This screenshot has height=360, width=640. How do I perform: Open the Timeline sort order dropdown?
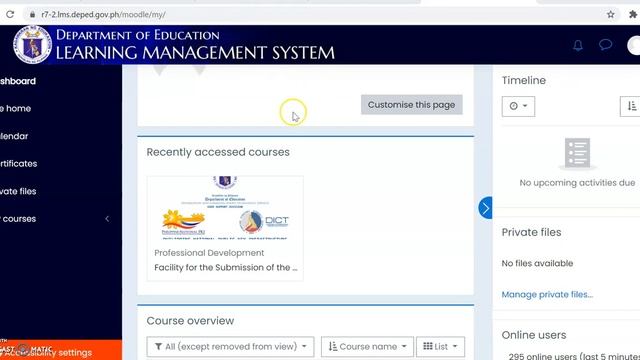pyautogui.click(x=631, y=106)
